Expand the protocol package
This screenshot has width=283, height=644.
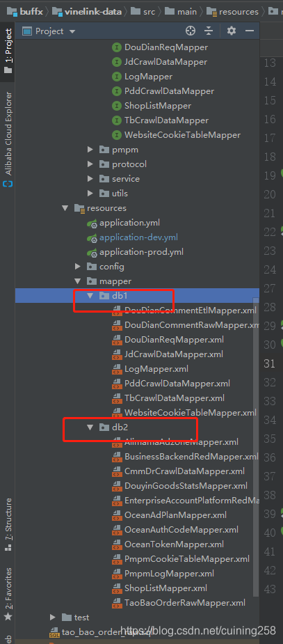[x=90, y=164]
